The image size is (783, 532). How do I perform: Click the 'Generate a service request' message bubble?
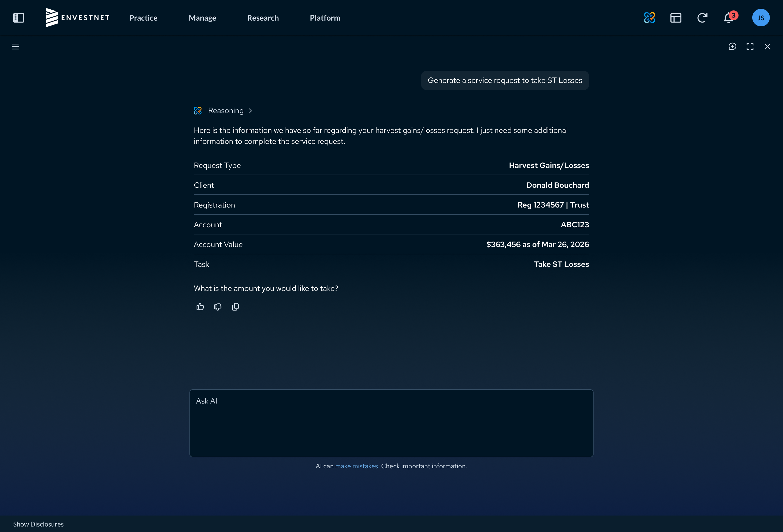[x=505, y=80]
